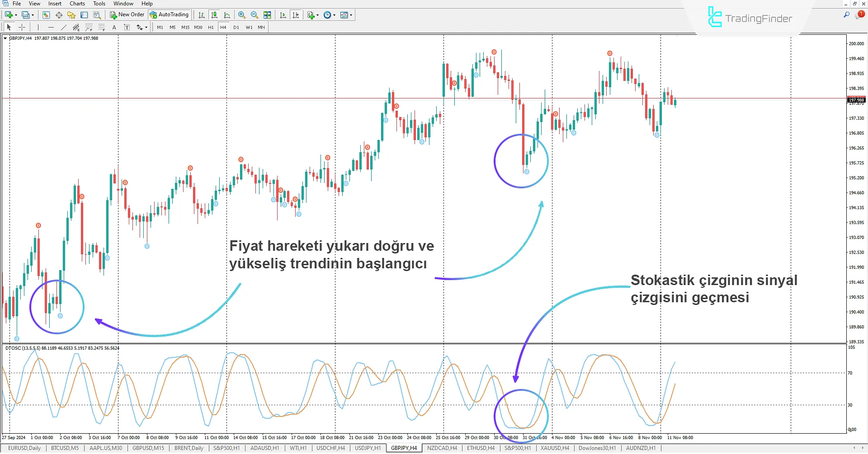Screen dimensions: 868x454
Task: Click the Zoom In magnifier icon
Action: 242,15
